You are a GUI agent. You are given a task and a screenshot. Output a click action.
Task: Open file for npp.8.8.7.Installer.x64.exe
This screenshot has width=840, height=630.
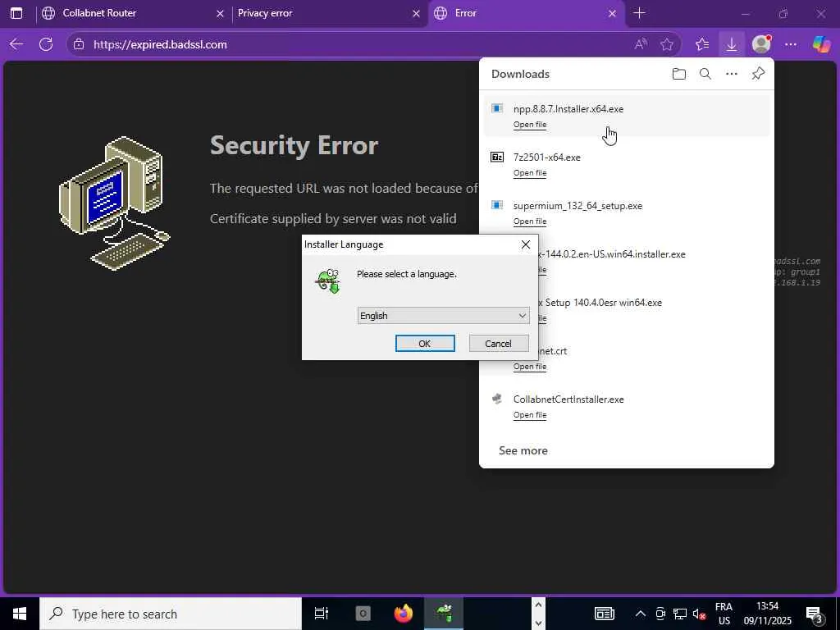530,125
